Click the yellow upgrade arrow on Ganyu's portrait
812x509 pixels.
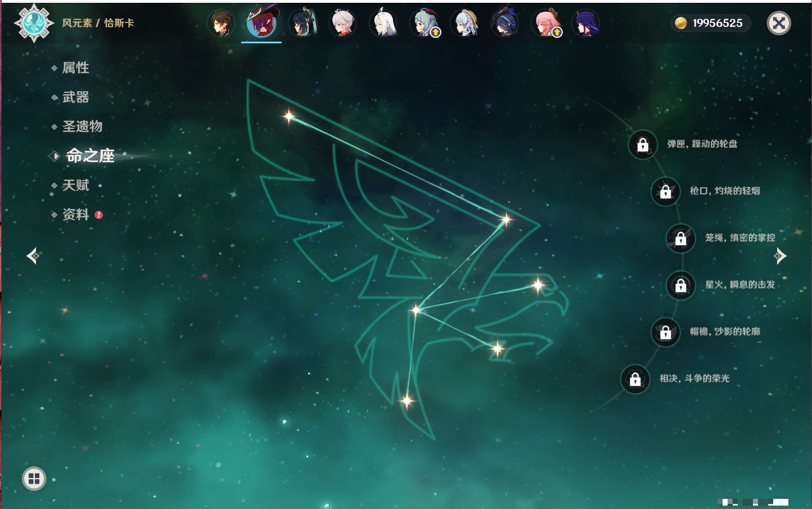(x=436, y=33)
